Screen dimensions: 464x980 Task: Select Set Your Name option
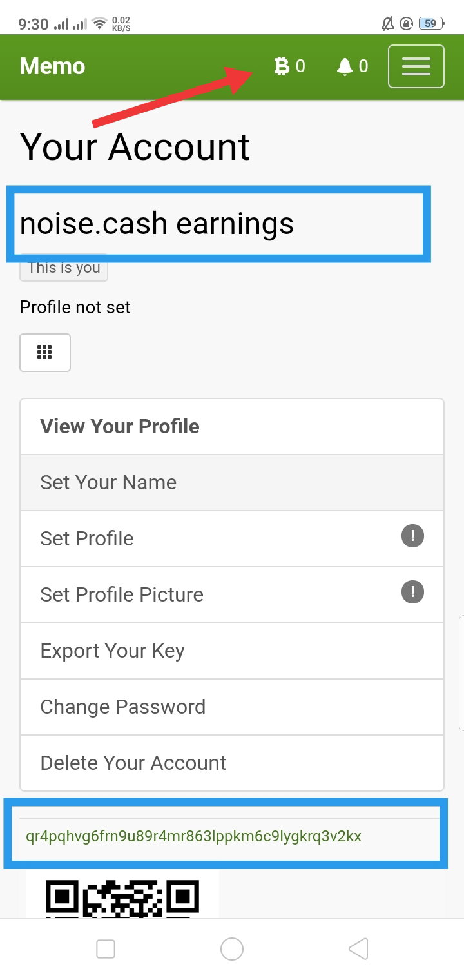[x=232, y=483]
